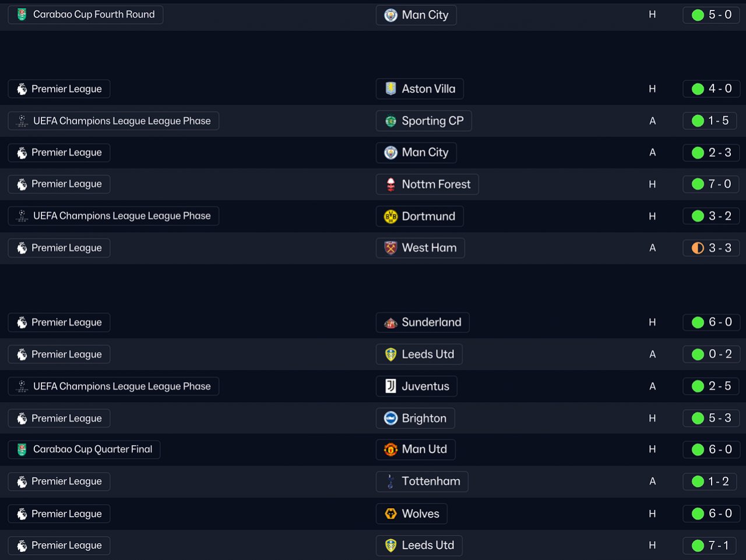
Task: Click the Wolves badge icon
Action: pyautogui.click(x=390, y=513)
